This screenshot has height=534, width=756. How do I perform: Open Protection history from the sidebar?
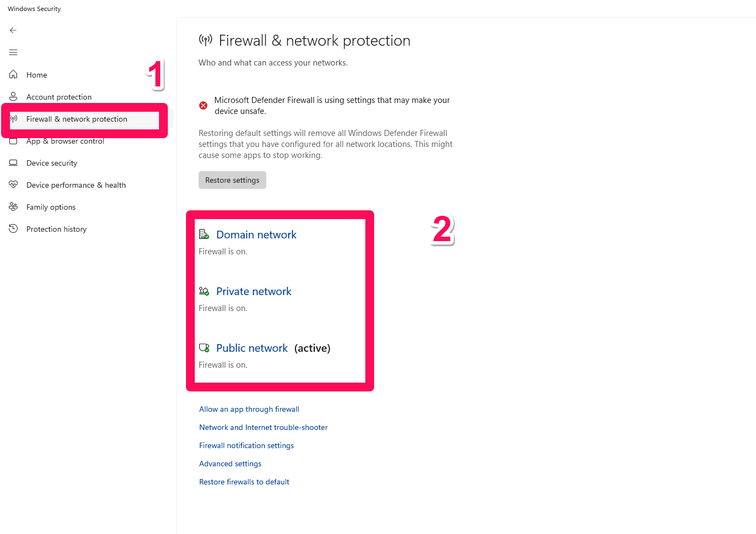pyautogui.click(x=56, y=228)
